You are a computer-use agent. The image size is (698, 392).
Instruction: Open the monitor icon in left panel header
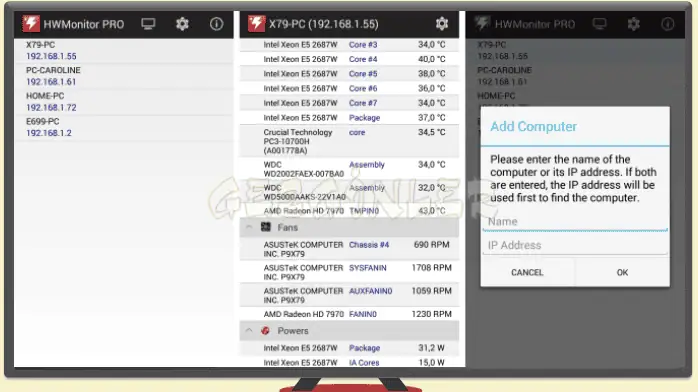click(148, 24)
